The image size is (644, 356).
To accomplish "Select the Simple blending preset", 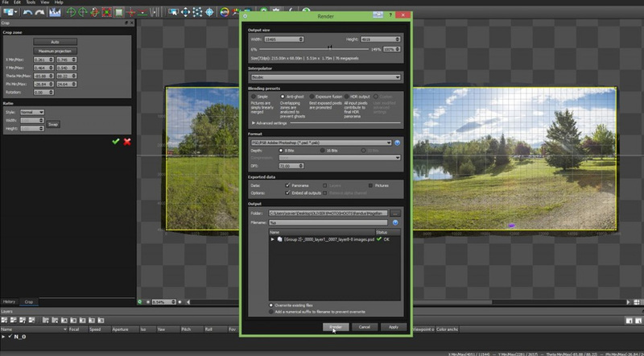I will (x=254, y=97).
